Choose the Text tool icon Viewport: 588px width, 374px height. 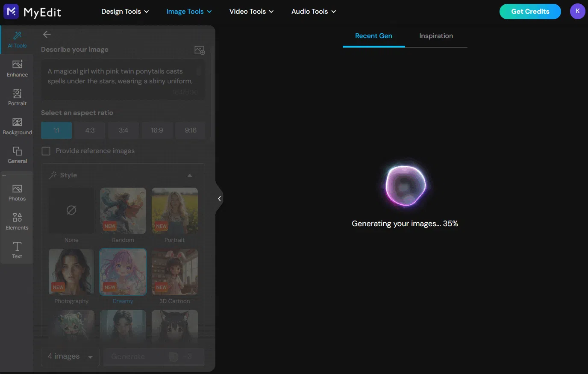(17, 250)
